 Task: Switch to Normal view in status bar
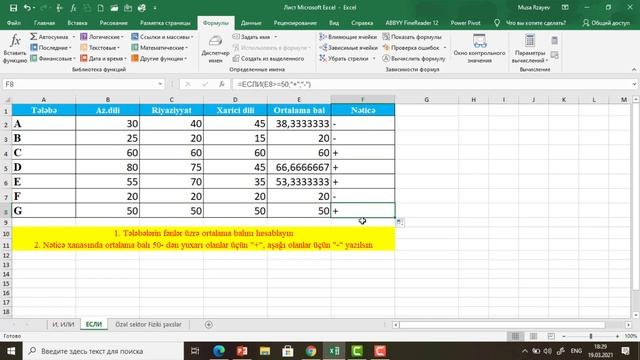click(x=516, y=336)
